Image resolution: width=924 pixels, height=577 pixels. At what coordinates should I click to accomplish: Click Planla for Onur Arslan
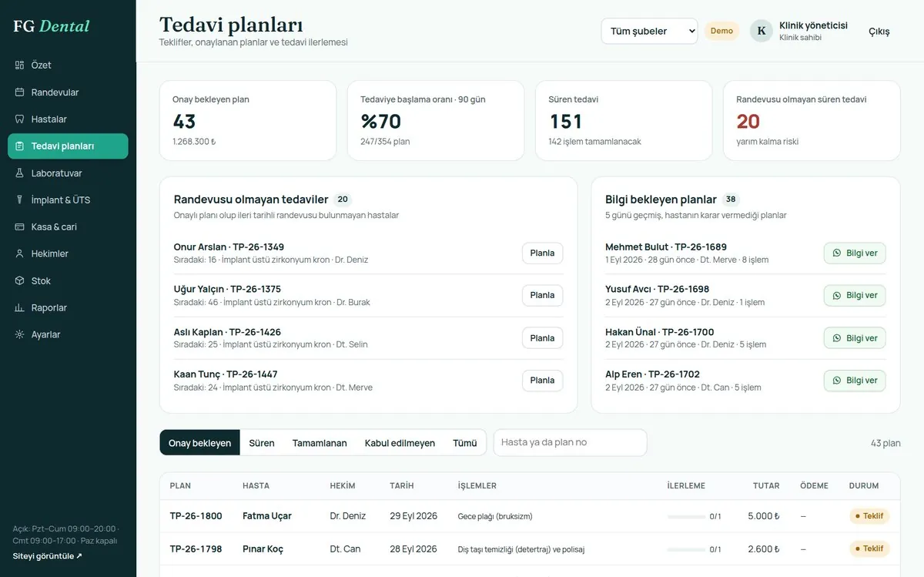(x=542, y=253)
